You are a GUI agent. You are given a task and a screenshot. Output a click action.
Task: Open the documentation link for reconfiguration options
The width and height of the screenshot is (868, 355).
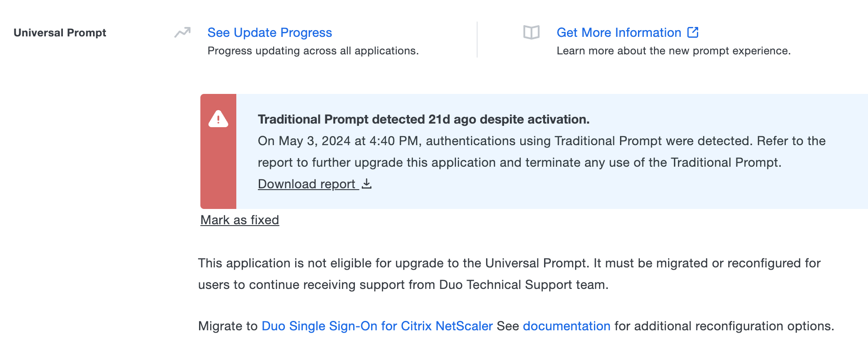[566, 326]
